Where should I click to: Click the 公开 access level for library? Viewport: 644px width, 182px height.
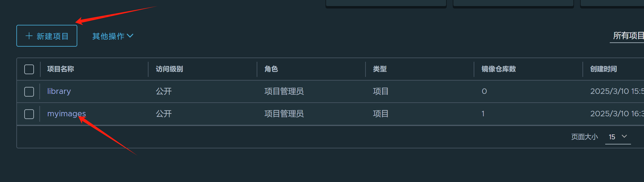[x=164, y=91]
